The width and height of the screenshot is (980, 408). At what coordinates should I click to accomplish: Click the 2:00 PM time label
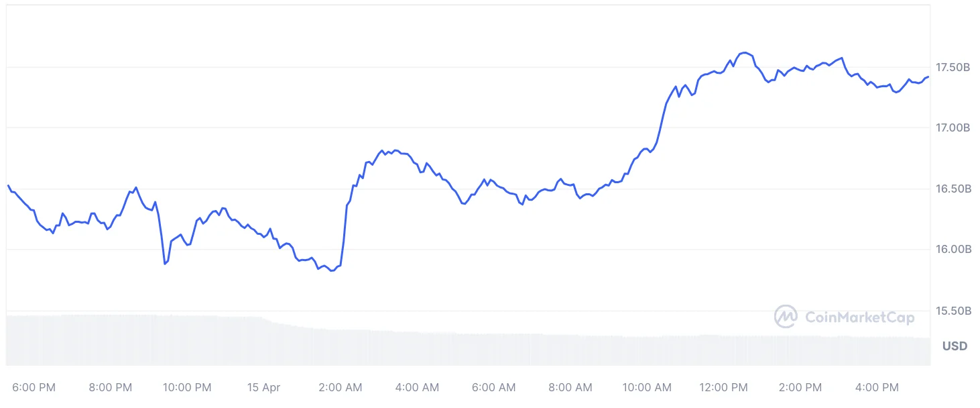pyautogui.click(x=800, y=387)
